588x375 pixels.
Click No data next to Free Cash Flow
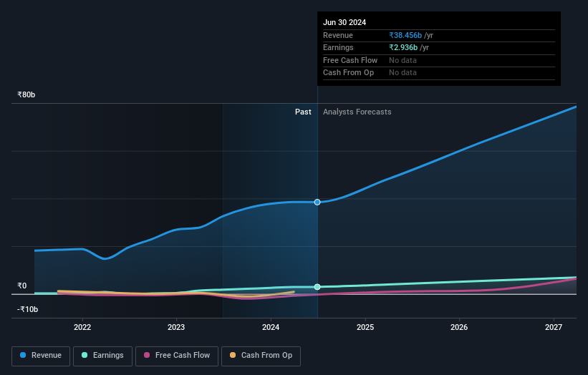pyautogui.click(x=403, y=60)
